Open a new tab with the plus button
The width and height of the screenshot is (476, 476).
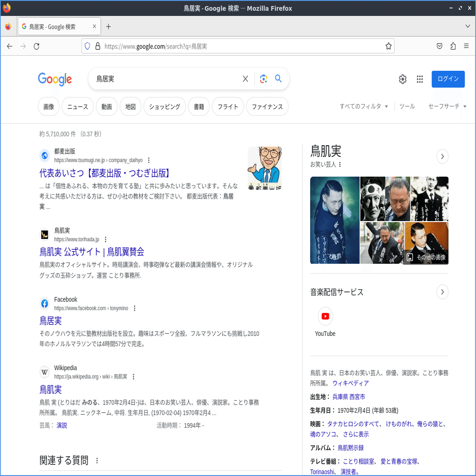pyautogui.click(x=108, y=27)
